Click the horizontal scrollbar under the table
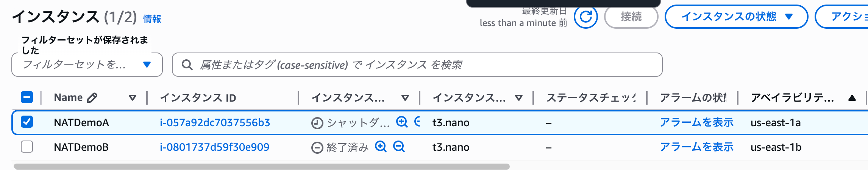 [x=261, y=167]
